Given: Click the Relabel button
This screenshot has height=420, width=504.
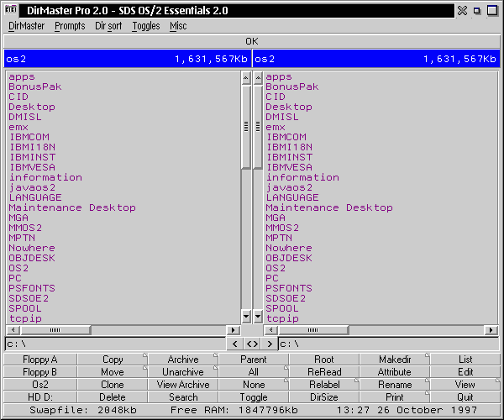Looking at the screenshot, I should (324, 385).
